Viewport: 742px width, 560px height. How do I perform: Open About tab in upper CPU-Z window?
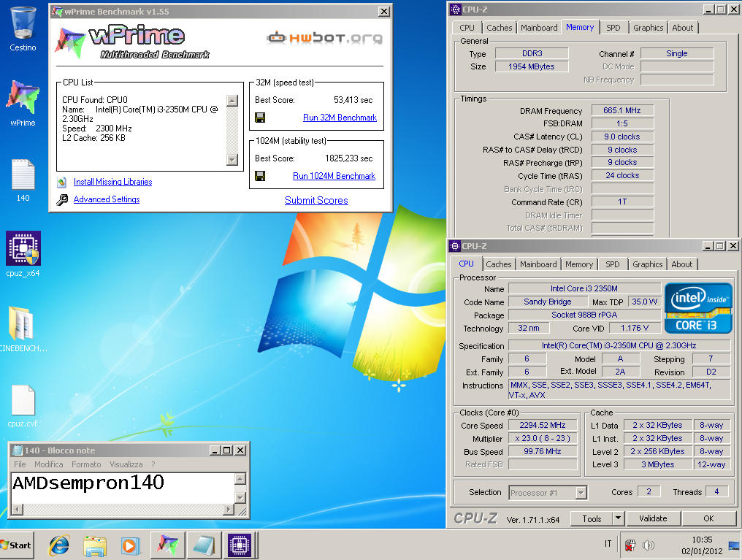click(x=682, y=28)
